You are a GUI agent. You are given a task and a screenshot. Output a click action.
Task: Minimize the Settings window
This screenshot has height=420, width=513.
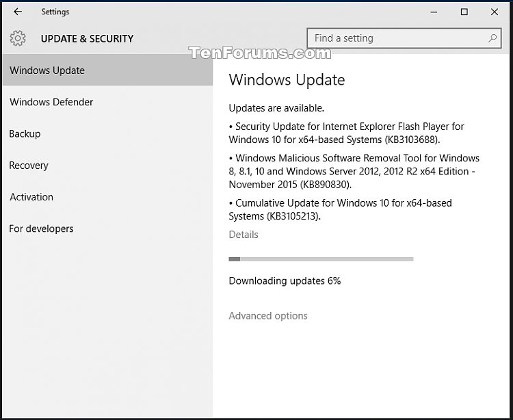434,12
